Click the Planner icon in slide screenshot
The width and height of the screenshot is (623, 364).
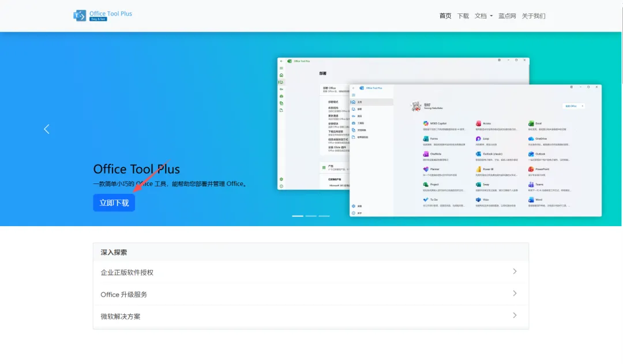[426, 169]
